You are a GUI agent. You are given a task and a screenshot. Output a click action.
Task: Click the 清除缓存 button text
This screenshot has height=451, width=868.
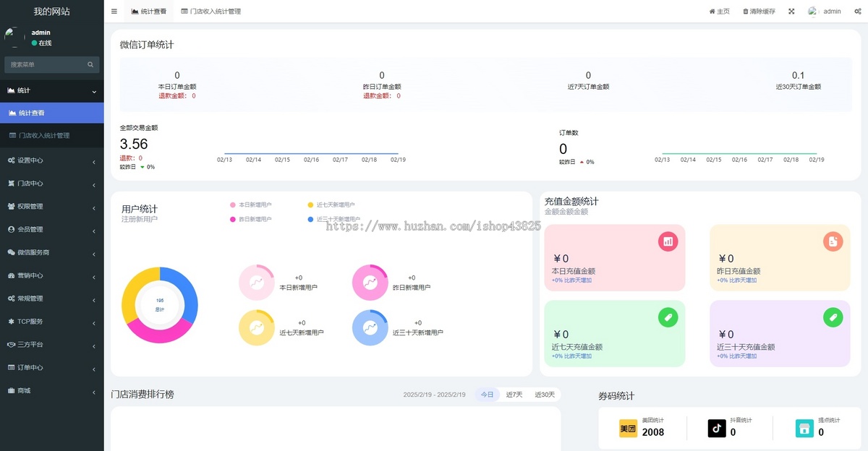click(x=762, y=12)
